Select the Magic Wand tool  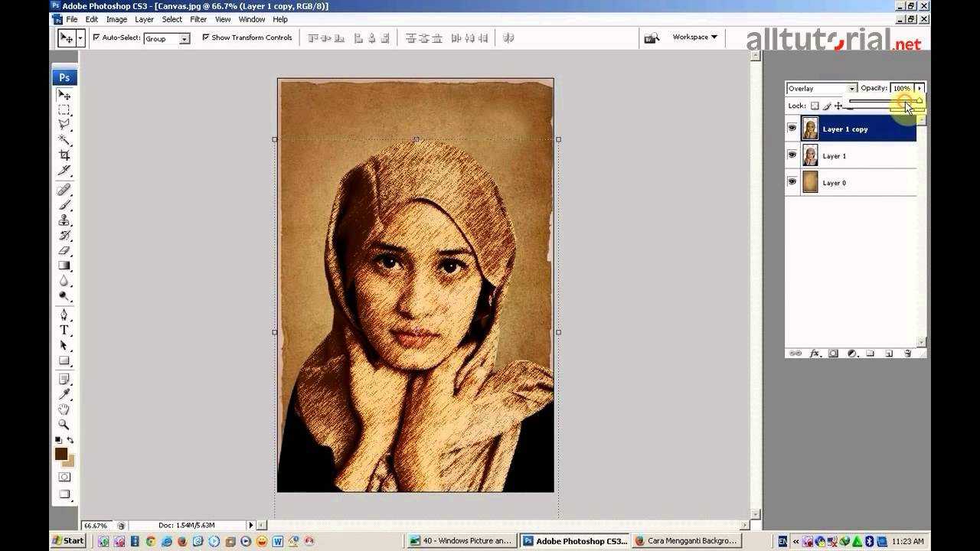[64, 140]
